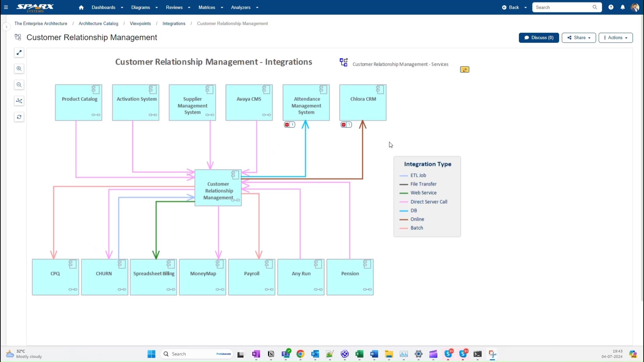Image resolution: width=644 pixels, height=362 pixels.
Task: Expand the Reviews menu
Action: pos(178,7)
